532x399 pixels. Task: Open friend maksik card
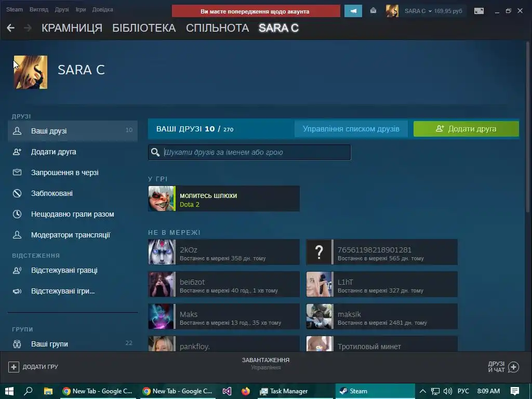click(x=382, y=316)
